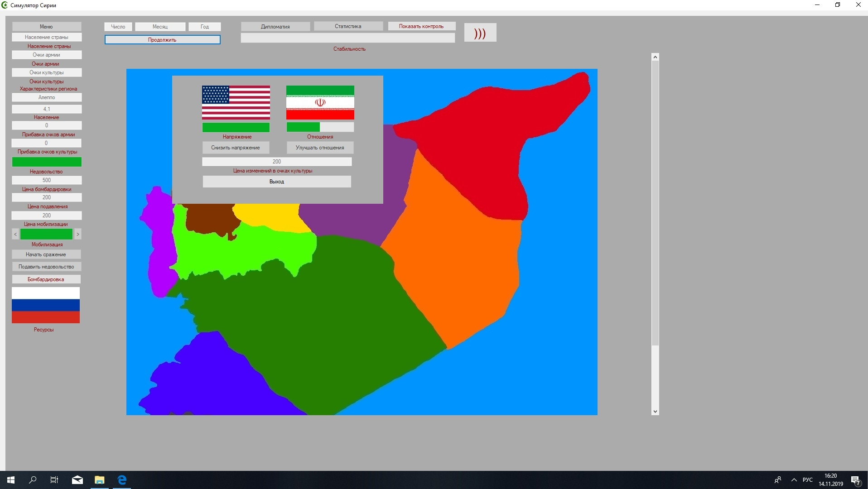Open the Статистика panel
868x489 pixels.
tap(348, 26)
